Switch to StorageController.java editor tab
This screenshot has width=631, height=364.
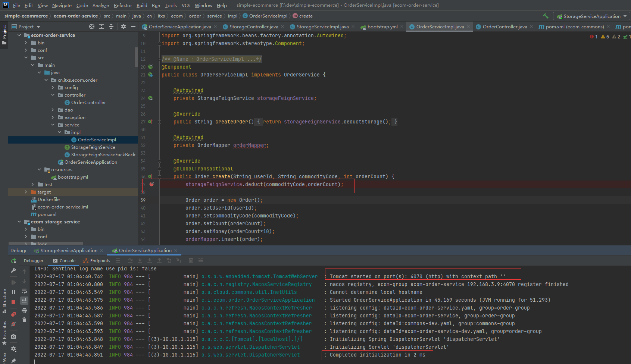(254, 26)
